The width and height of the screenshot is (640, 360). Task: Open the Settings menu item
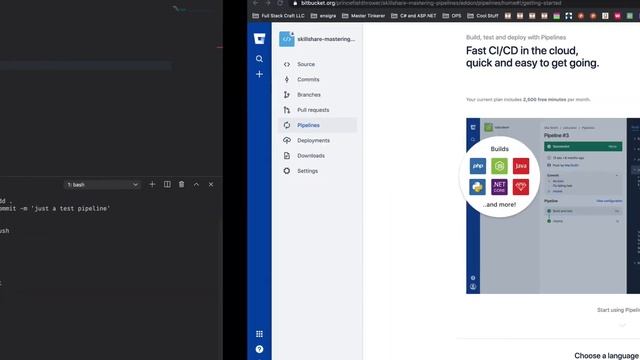pyautogui.click(x=318, y=171)
